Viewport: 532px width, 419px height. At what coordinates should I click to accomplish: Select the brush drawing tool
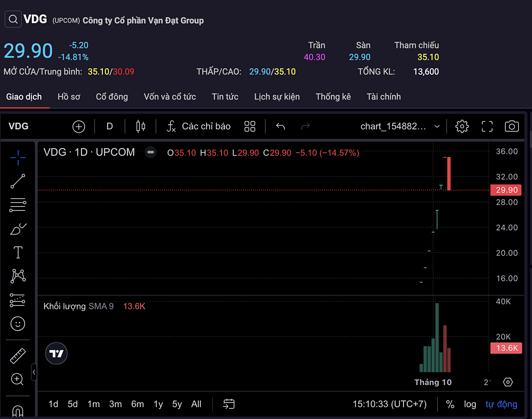tap(18, 229)
